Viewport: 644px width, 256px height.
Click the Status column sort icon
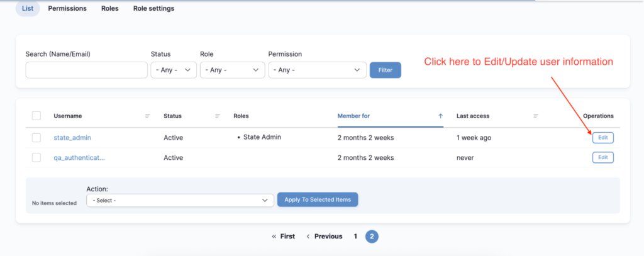coord(218,116)
